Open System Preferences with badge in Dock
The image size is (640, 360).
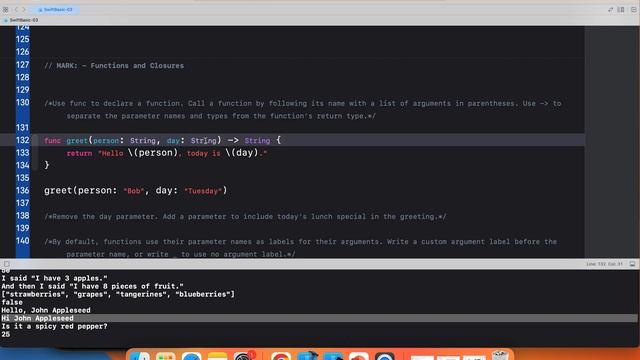(244, 356)
